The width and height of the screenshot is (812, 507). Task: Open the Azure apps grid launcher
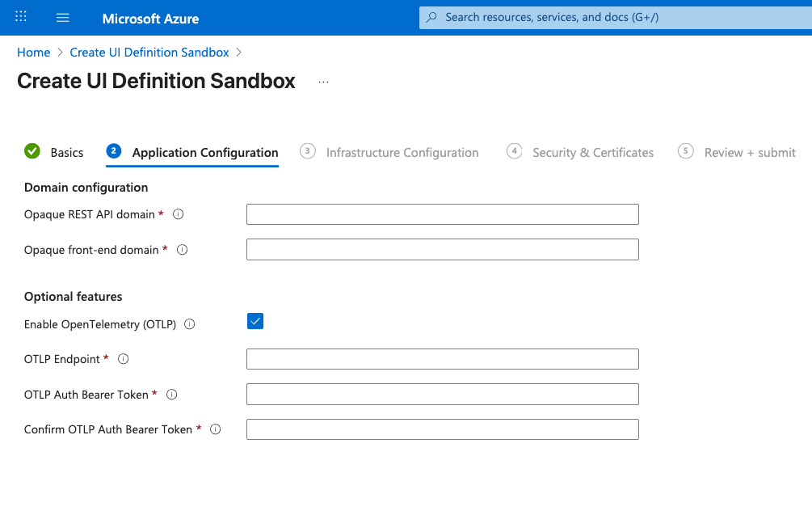pos(21,17)
